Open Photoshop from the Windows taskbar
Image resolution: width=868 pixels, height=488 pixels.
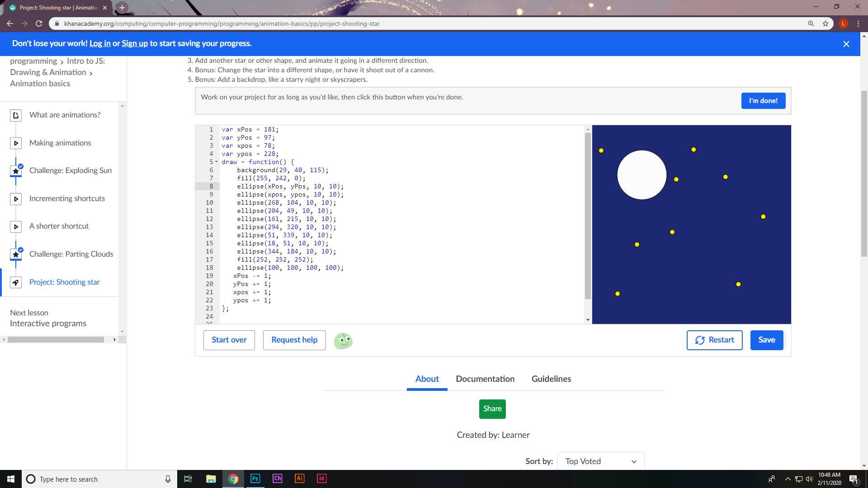coord(255,479)
